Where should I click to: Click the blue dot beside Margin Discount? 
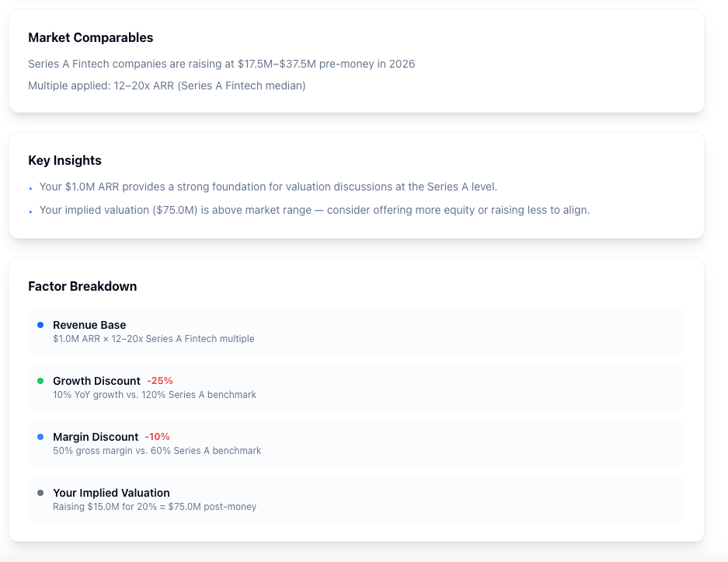[40, 437]
